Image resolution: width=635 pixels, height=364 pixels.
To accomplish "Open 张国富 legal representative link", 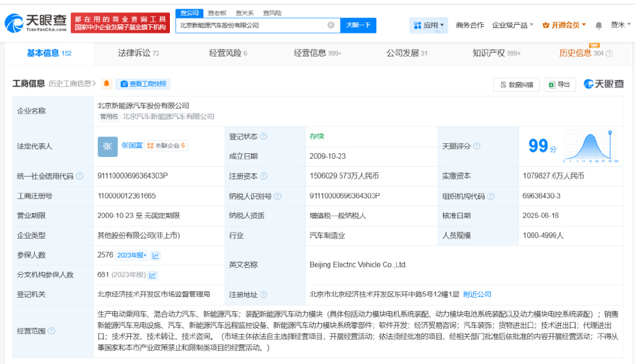I will click(x=132, y=145).
